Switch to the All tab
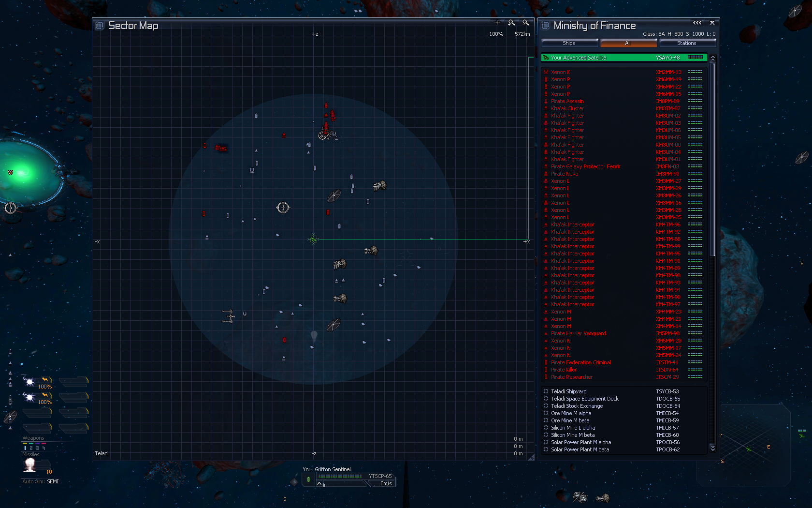Viewport: 812px width, 508px height. coord(628,43)
